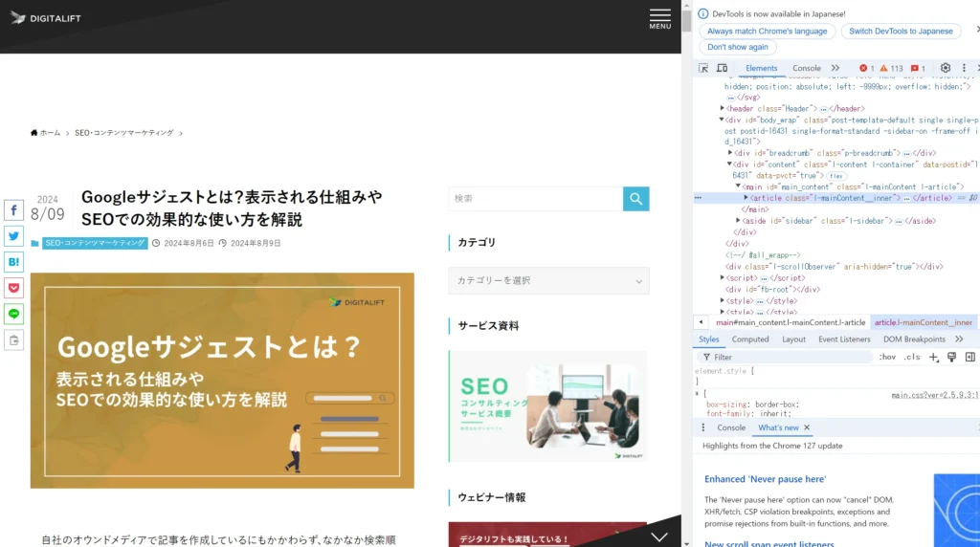This screenshot has width=980, height=547.
Task: Collapse the main id="main_content" node
Action: point(738,186)
